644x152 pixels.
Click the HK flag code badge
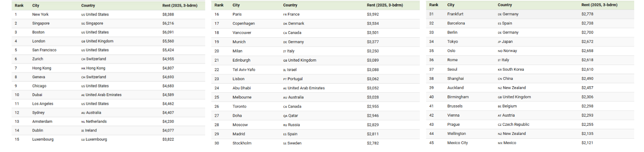coord(83,68)
